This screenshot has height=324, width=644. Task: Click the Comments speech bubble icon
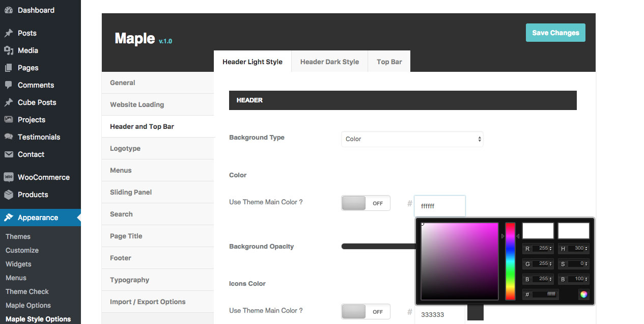click(x=9, y=85)
